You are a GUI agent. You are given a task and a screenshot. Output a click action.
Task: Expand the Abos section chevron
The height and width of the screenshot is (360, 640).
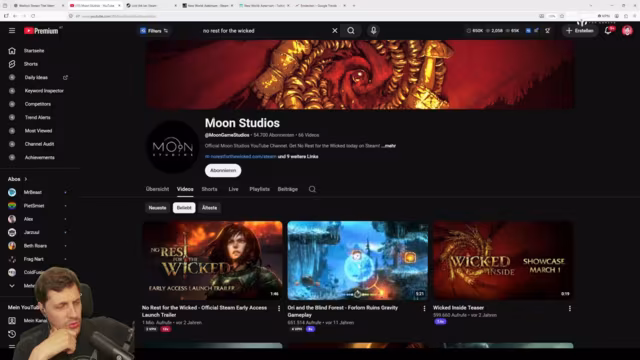point(26,179)
